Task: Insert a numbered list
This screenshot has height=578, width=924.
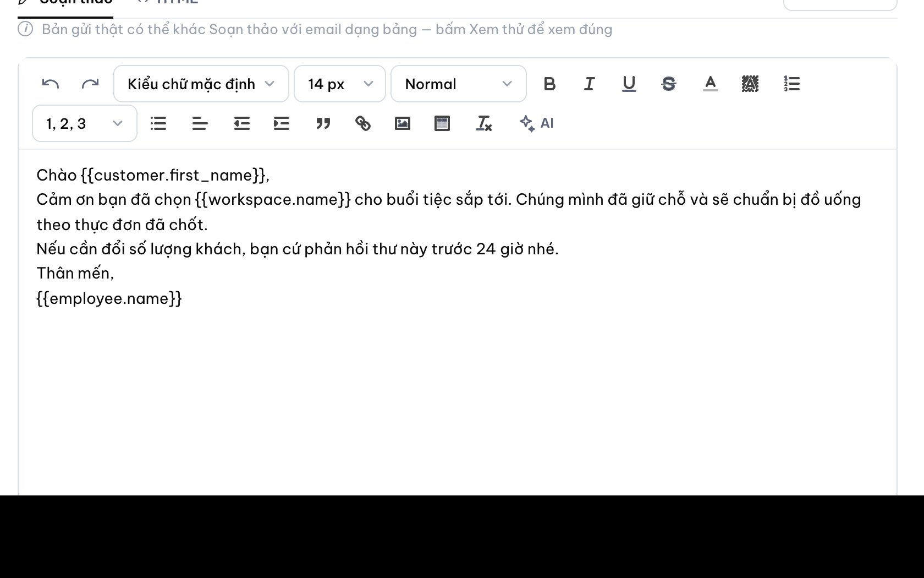Action: [792, 84]
